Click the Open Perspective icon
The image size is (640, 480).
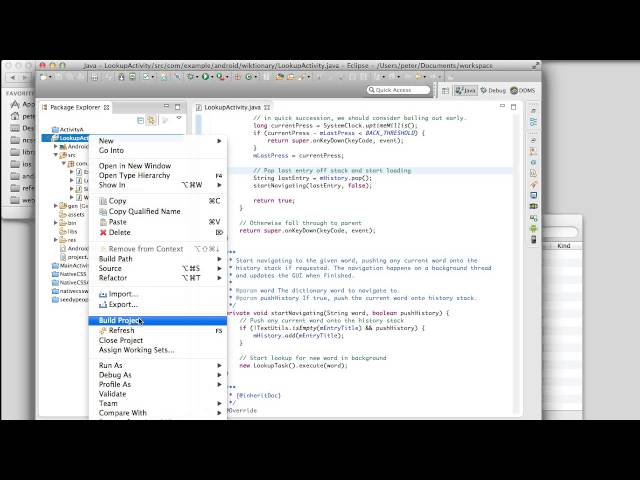tap(446, 91)
